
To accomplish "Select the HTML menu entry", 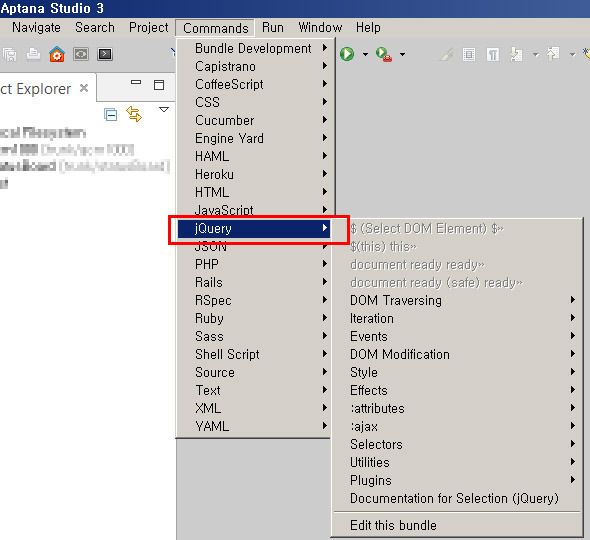I will pyautogui.click(x=254, y=192).
